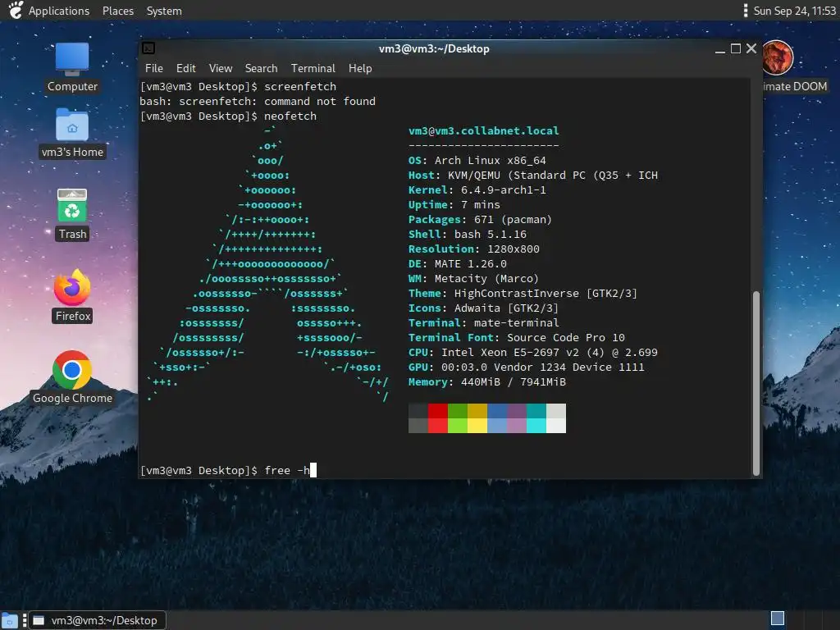Click the 'Theme: HighContrastInverse' line
Image resolution: width=840 pixels, height=630 pixels.
point(523,293)
